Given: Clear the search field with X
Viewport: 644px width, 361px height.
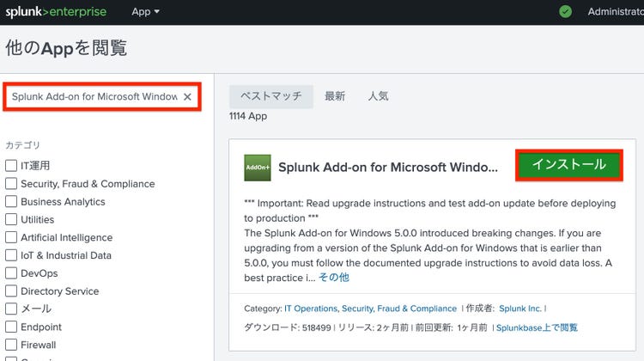Looking at the screenshot, I should pos(187,96).
